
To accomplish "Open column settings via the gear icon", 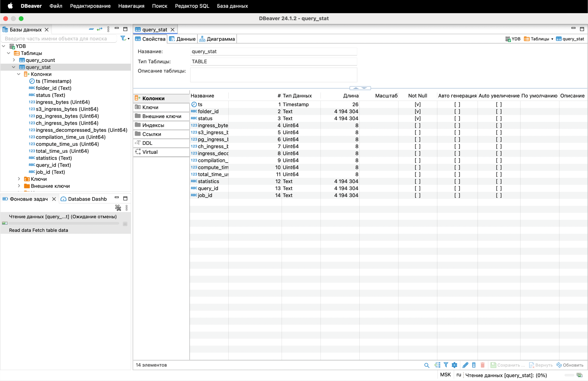I will (x=454, y=365).
